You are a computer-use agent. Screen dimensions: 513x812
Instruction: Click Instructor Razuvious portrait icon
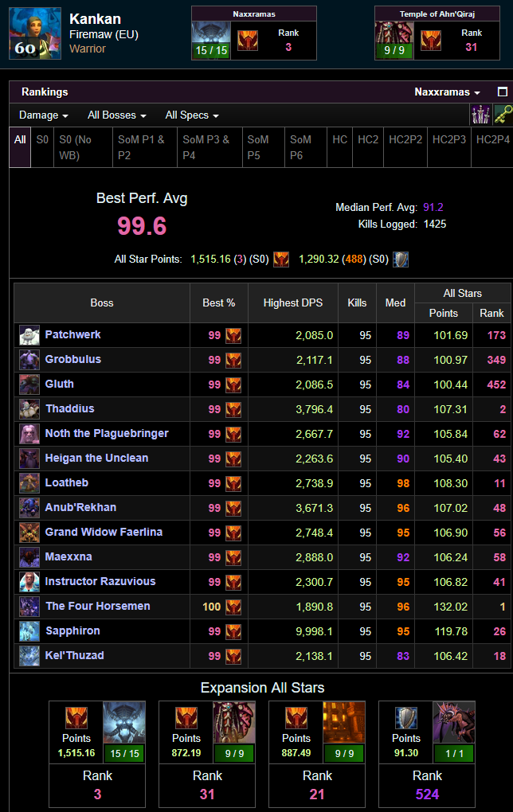coord(29,582)
